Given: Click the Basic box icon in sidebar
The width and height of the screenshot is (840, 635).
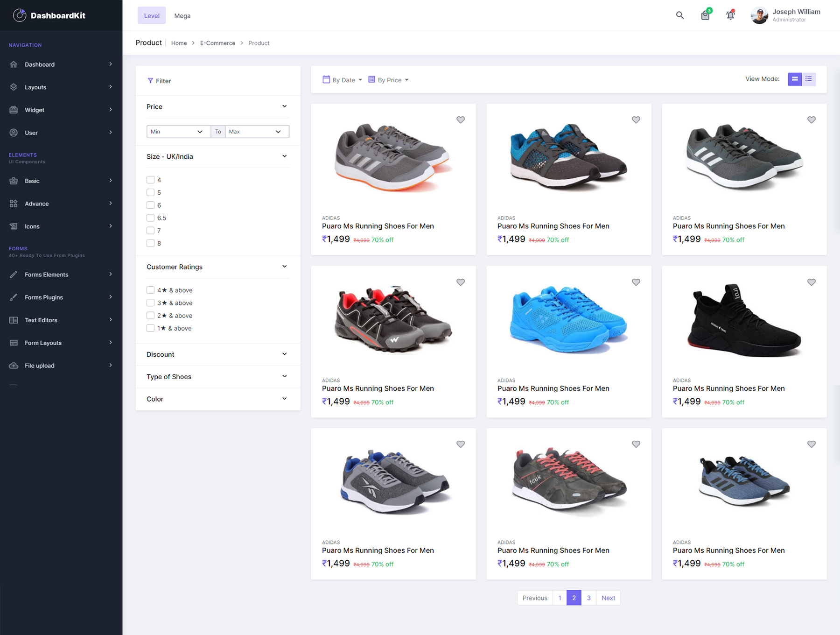Looking at the screenshot, I should point(14,181).
